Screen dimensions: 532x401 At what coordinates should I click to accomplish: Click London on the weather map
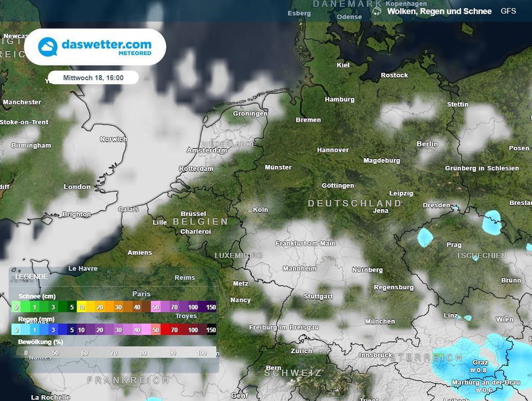77,187
